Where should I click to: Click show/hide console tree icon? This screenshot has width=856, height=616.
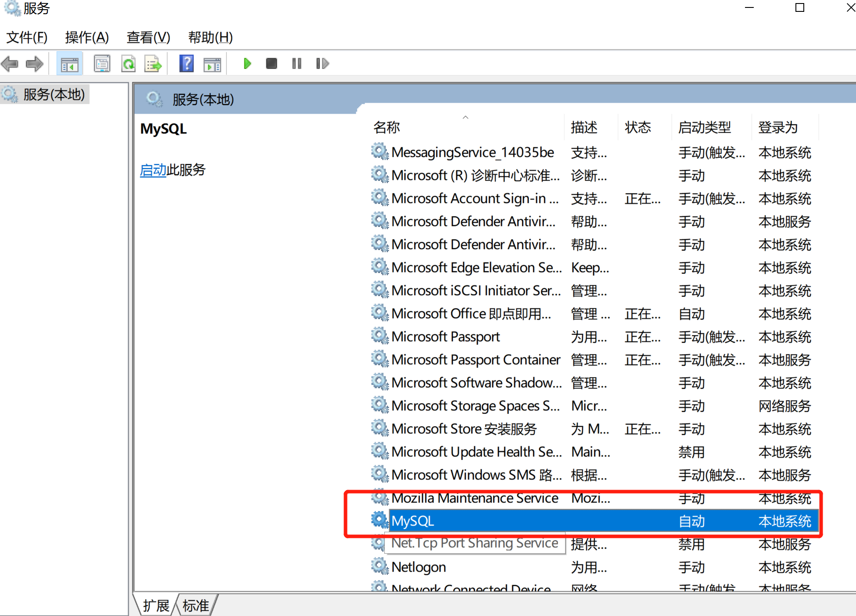(x=69, y=64)
